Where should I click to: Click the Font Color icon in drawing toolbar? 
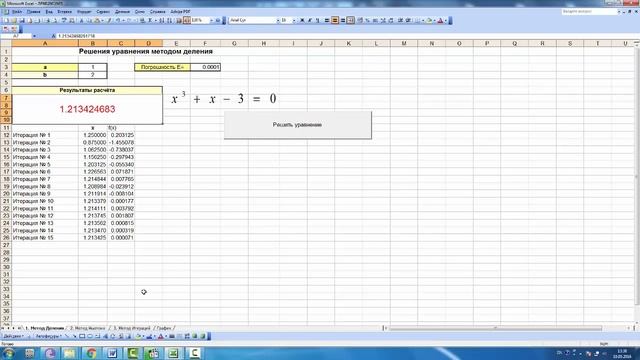[160, 336]
